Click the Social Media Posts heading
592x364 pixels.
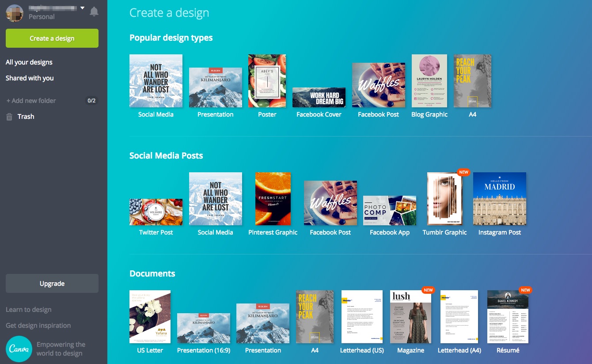click(x=166, y=155)
